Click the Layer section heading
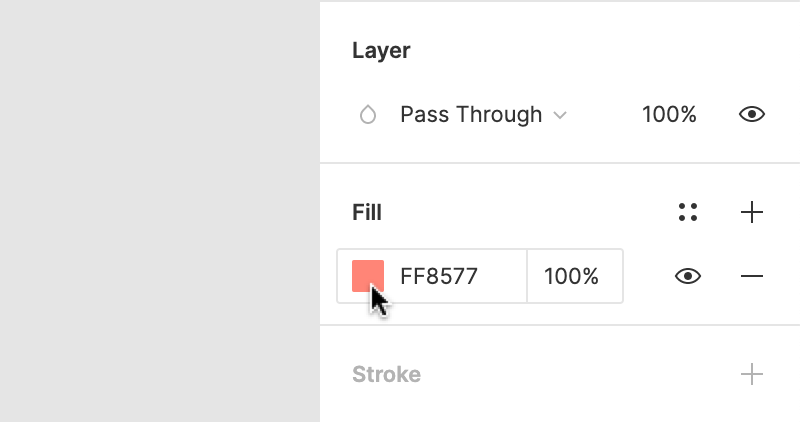 [381, 51]
